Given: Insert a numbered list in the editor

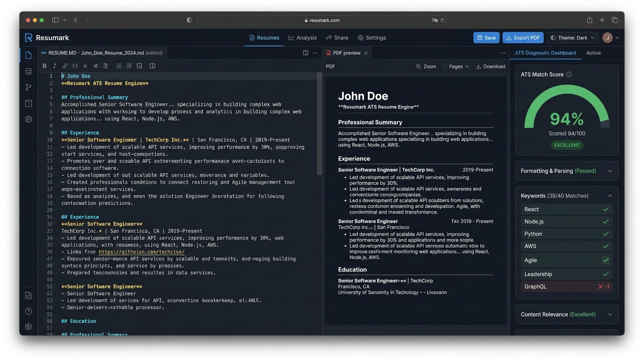Looking at the screenshot, I should point(129,66).
